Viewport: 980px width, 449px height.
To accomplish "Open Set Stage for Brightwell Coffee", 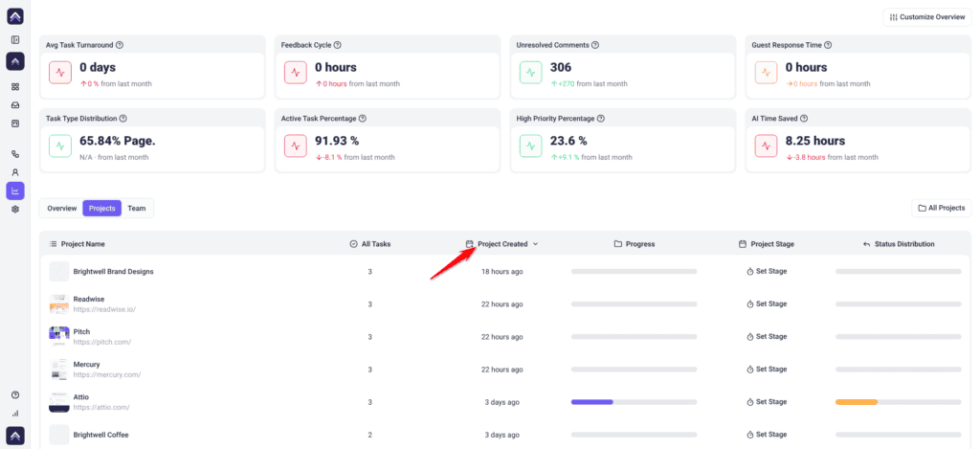I will click(767, 434).
